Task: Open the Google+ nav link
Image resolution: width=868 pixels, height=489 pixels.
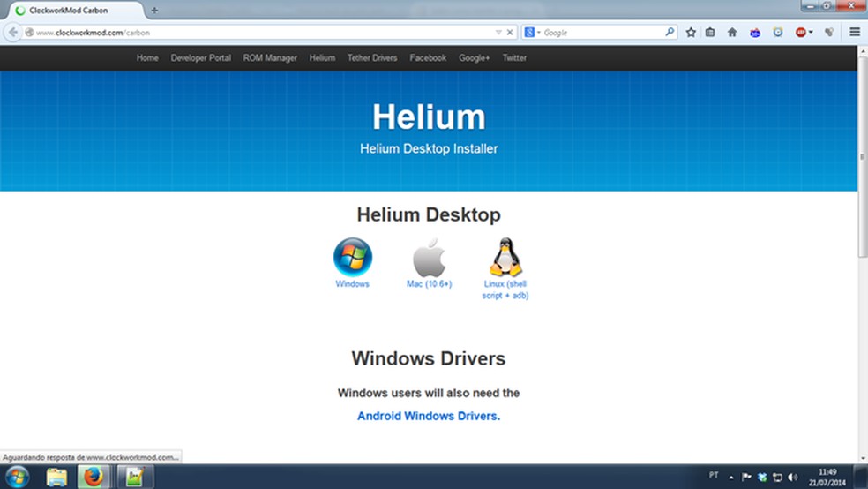Action: point(474,57)
